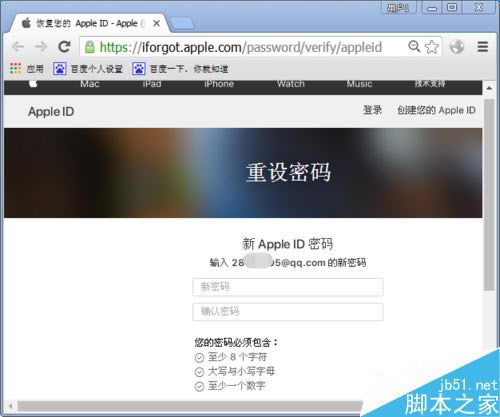500x417 pixels.
Task: Close the Apple ID browser tab
Action: click(x=156, y=23)
